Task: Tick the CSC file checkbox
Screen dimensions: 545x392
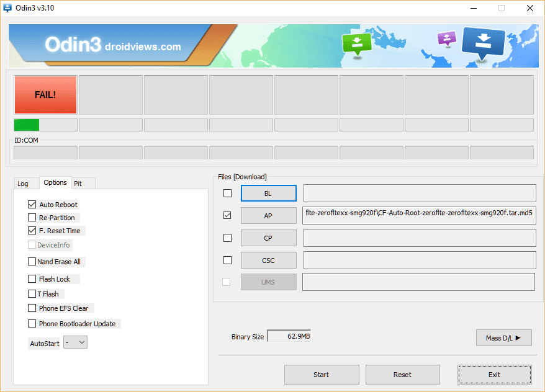Action: (x=227, y=260)
